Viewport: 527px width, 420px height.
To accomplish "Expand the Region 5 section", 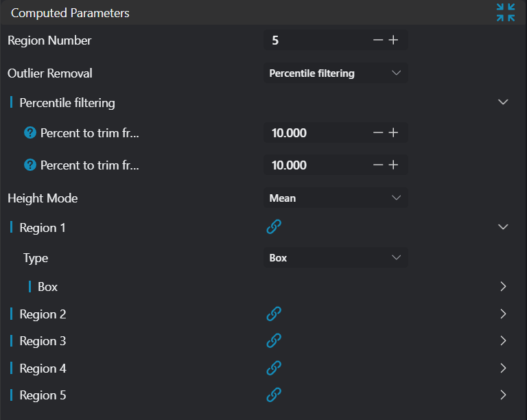I will click(x=503, y=395).
